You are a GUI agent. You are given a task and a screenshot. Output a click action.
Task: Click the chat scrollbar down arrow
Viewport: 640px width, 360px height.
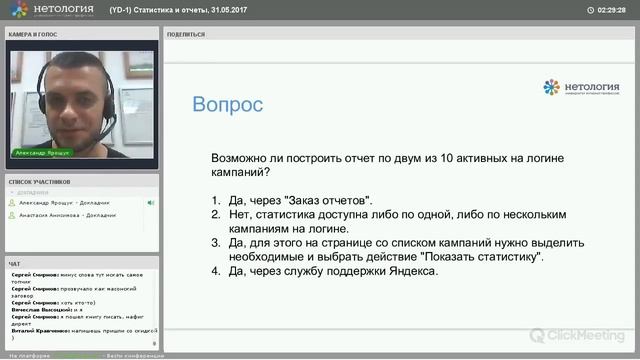pos(154,344)
